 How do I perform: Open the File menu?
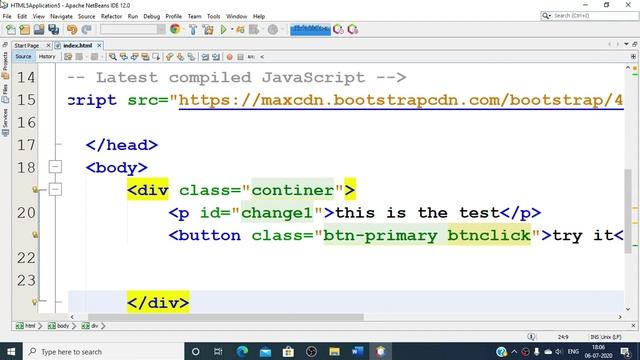point(7,16)
